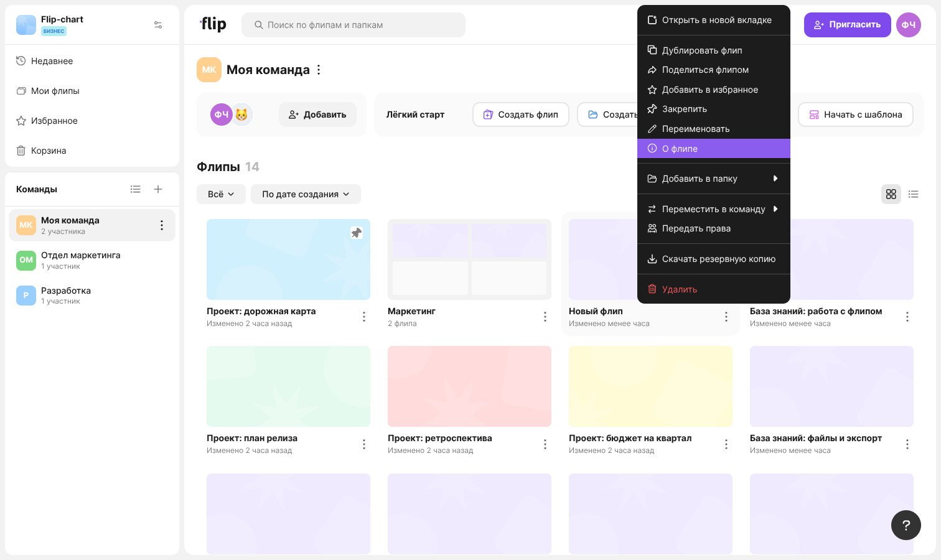Open options for Проект: план релиза

(x=364, y=444)
